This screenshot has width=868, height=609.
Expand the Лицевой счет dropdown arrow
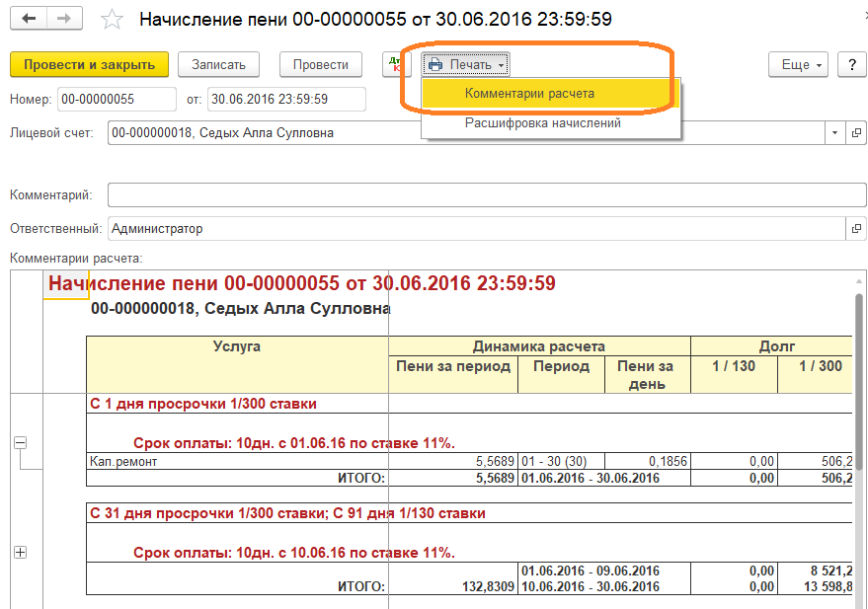point(834,132)
